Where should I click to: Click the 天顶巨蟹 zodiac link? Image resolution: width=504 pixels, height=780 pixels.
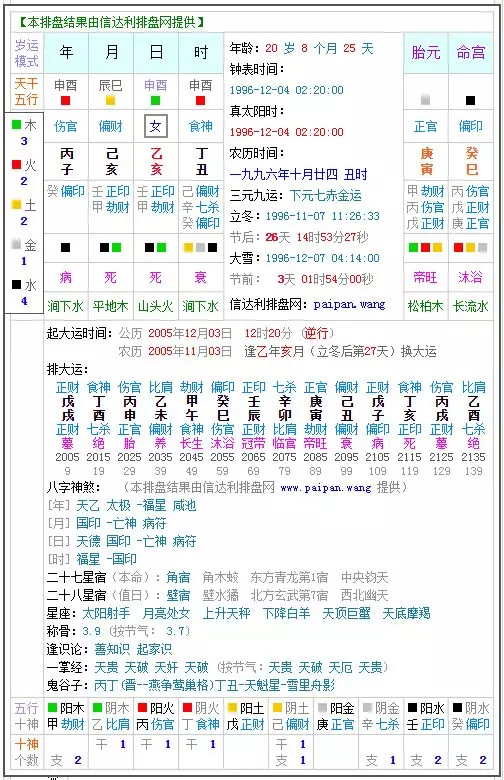click(x=346, y=613)
